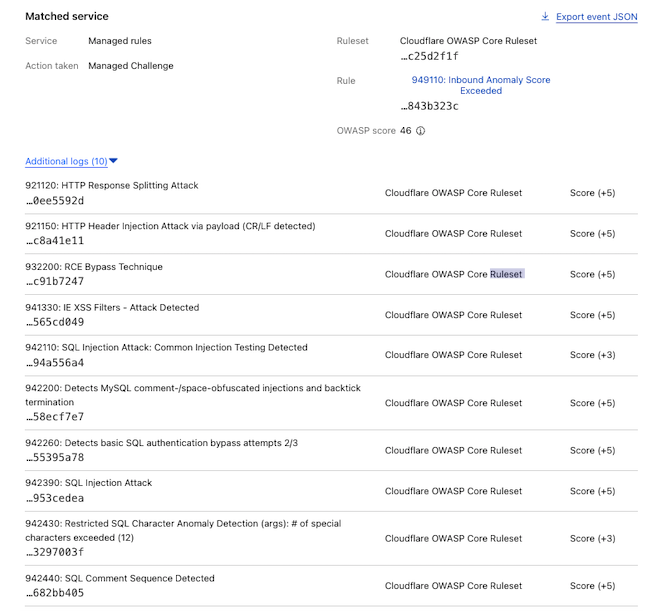Collapse the Additional logs arrow
Viewport: 663px width, 611px height.
point(113,161)
